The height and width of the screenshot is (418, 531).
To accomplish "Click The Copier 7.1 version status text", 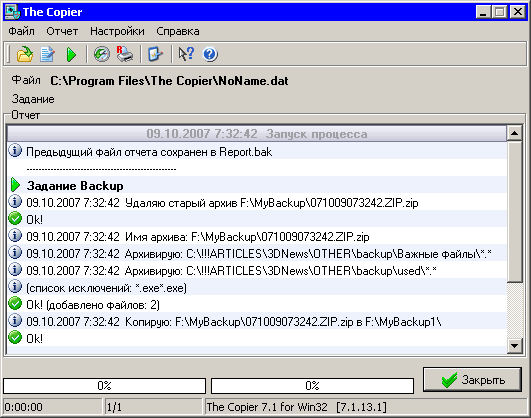I will coord(296,407).
